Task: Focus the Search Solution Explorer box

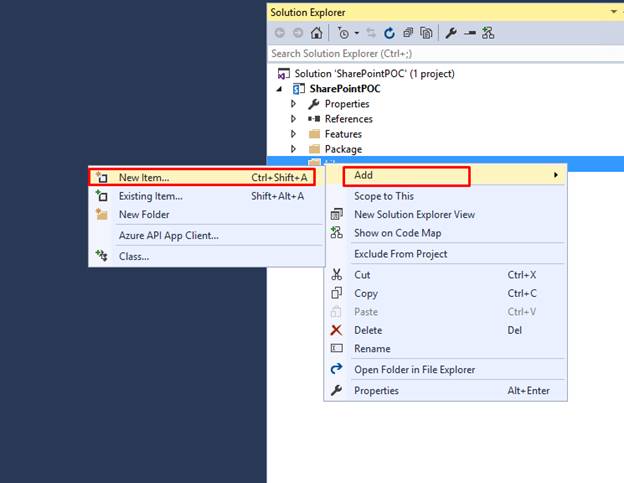Action: tap(446, 53)
